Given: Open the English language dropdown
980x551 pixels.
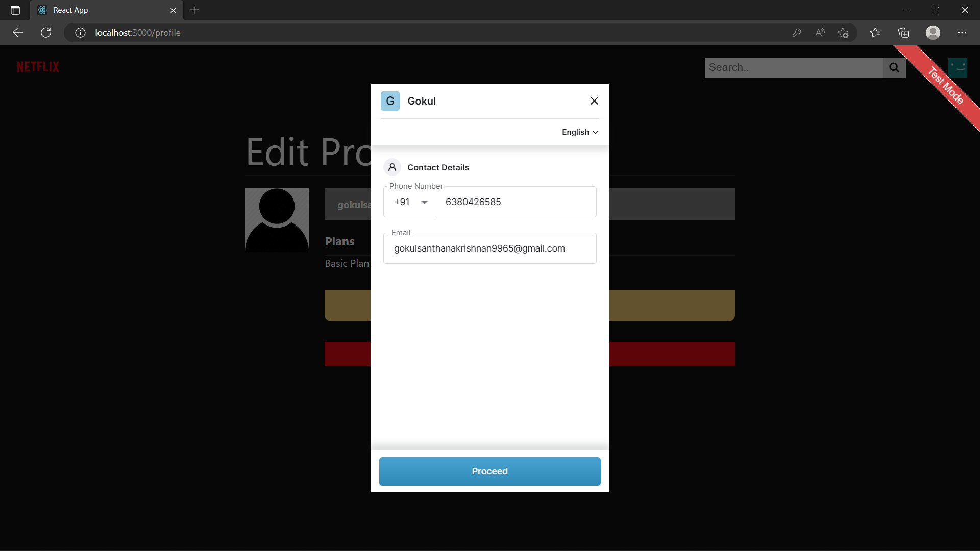Looking at the screenshot, I should click(580, 132).
